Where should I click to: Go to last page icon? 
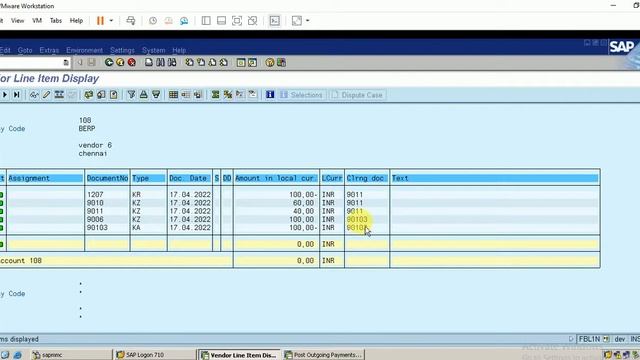(x=224, y=62)
